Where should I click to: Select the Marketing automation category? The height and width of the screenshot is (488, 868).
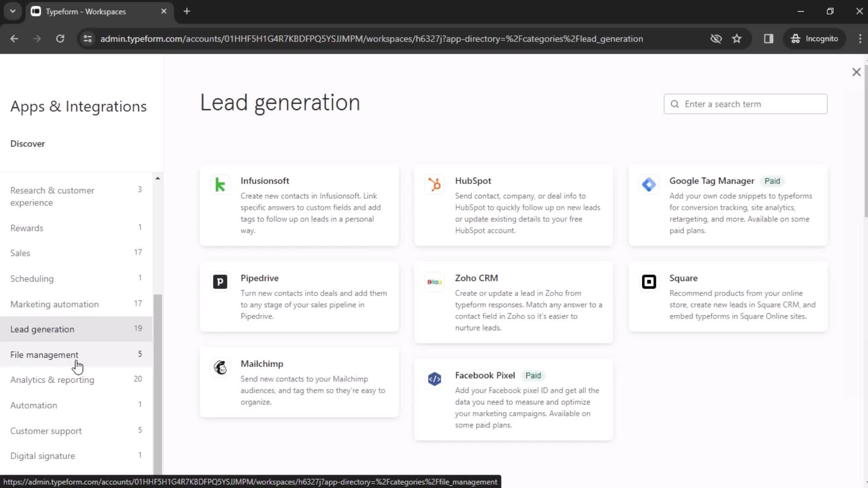[x=54, y=304]
